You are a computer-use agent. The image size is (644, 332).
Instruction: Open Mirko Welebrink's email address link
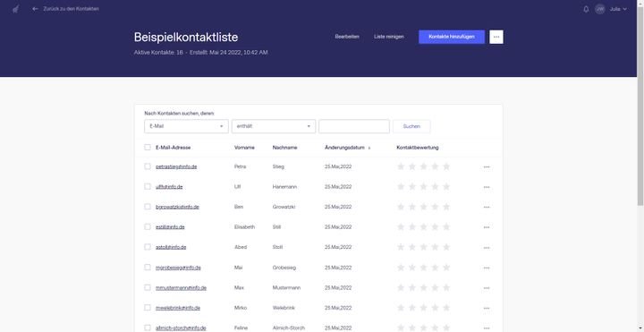tap(178, 308)
